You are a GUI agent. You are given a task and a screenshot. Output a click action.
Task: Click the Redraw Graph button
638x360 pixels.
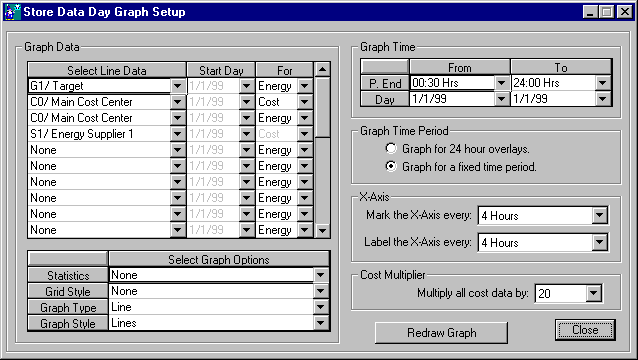(x=441, y=333)
